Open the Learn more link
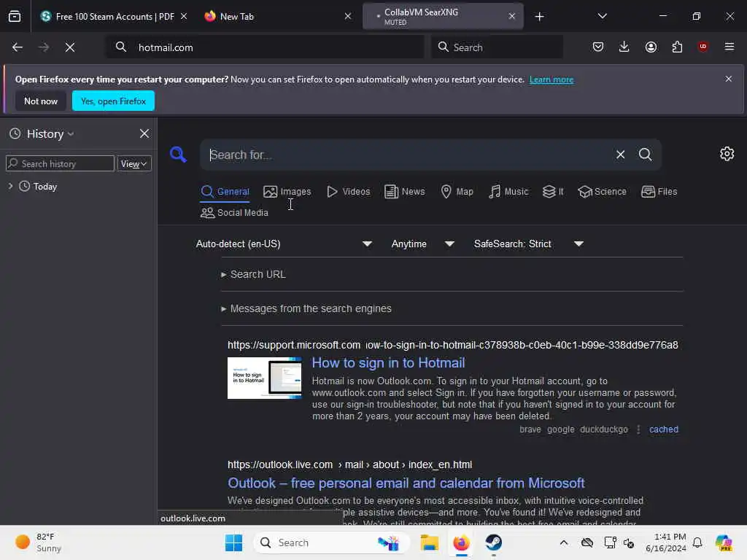Image resolution: width=747 pixels, height=560 pixels. [x=551, y=79]
